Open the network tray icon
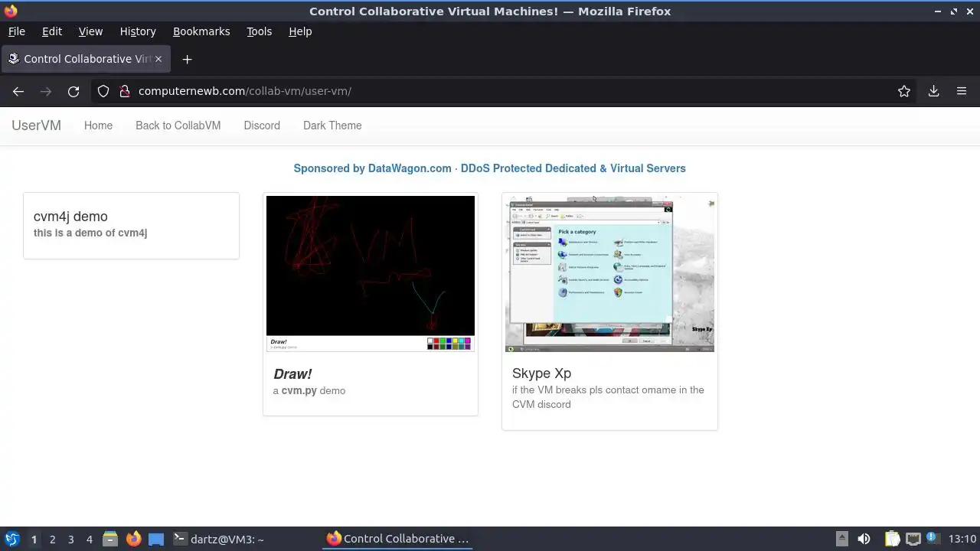980x551 pixels. (913, 539)
